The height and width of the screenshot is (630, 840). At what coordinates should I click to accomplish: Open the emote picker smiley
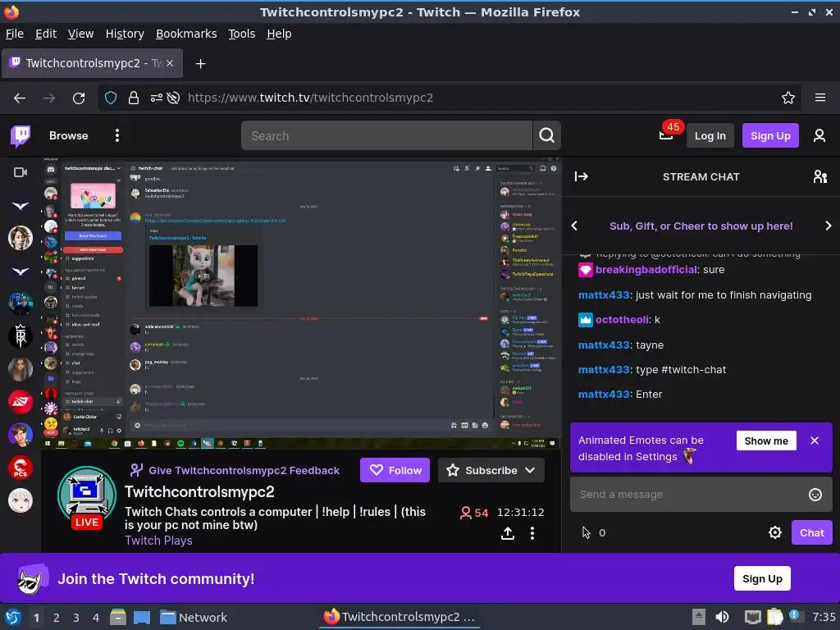815,495
